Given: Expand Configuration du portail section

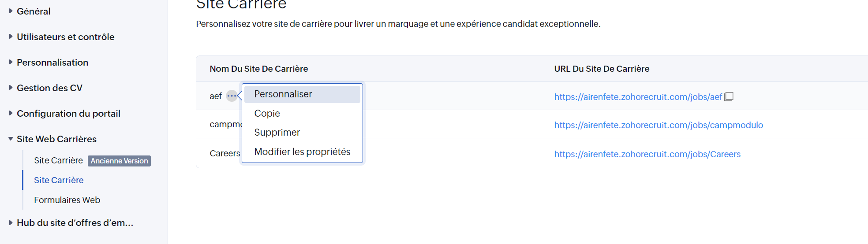Looking at the screenshot, I should 68,114.
